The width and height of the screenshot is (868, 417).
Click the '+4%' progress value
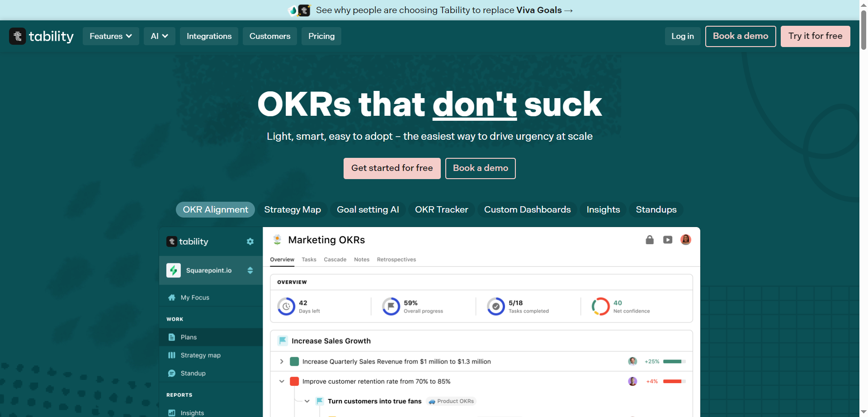tap(652, 381)
